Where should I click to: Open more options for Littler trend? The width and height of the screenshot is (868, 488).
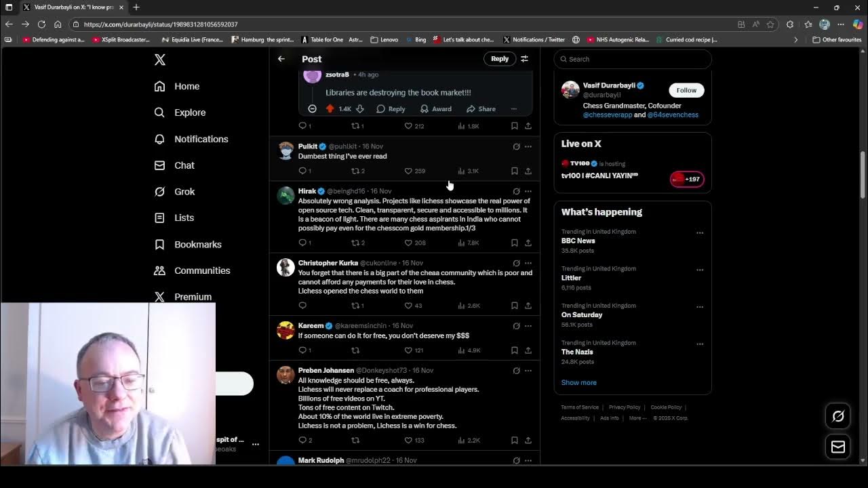pos(699,270)
